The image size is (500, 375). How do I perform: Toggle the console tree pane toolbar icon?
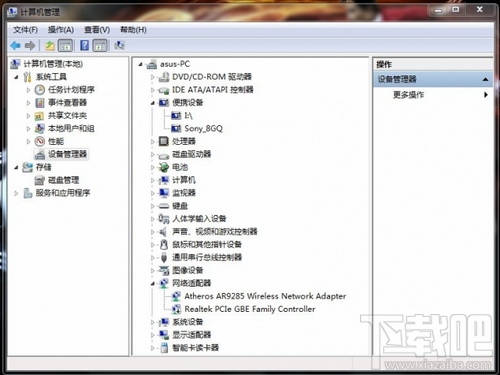pos(66,45)
